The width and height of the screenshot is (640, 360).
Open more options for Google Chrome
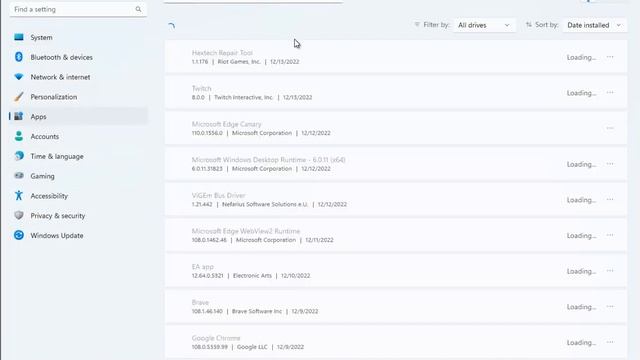tap(610, 342)
